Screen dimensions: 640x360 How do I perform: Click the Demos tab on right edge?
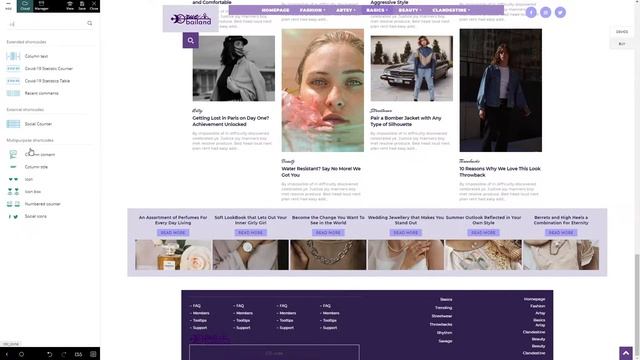click(622, 32)
